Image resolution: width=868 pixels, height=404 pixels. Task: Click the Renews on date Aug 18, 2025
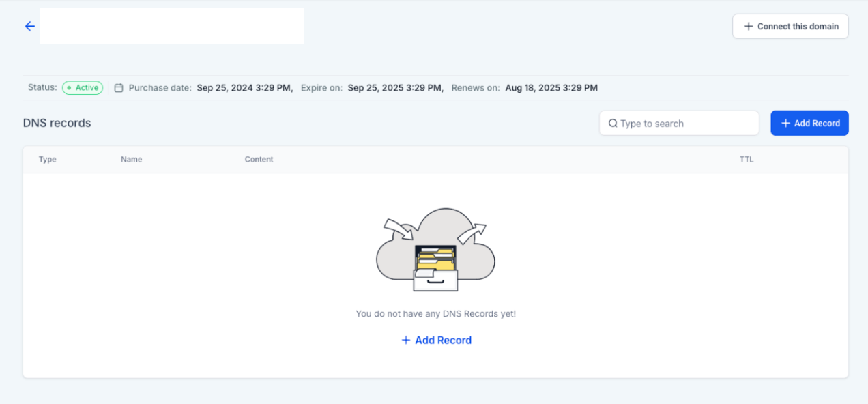pos(551,88)
